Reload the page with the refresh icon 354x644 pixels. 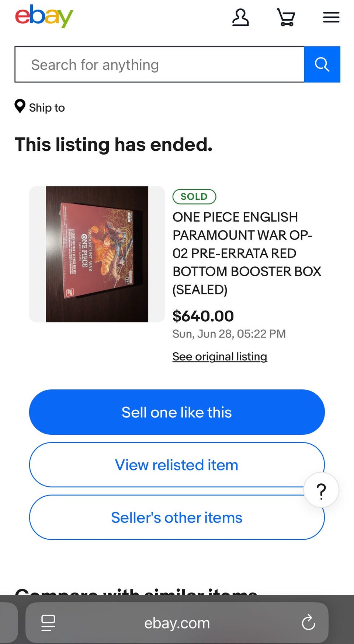[308, 623]
